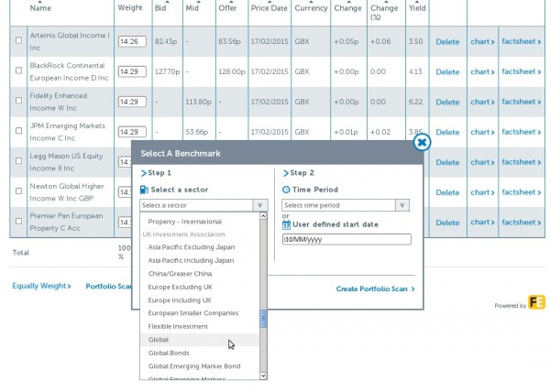Tick the Fidelity Enhanced Income checkbox
Image resolution: width=550 pixels, height=392 pixels.
tap(19, 101)
